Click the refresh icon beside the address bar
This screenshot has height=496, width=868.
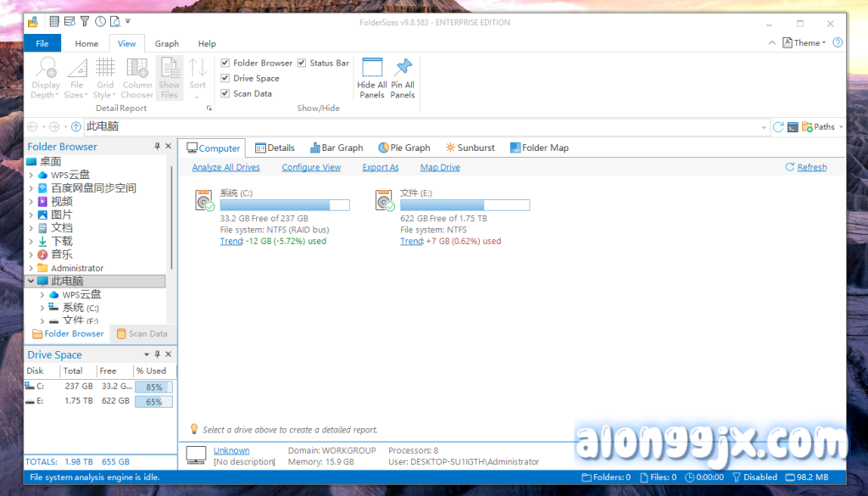pos(778,127)
